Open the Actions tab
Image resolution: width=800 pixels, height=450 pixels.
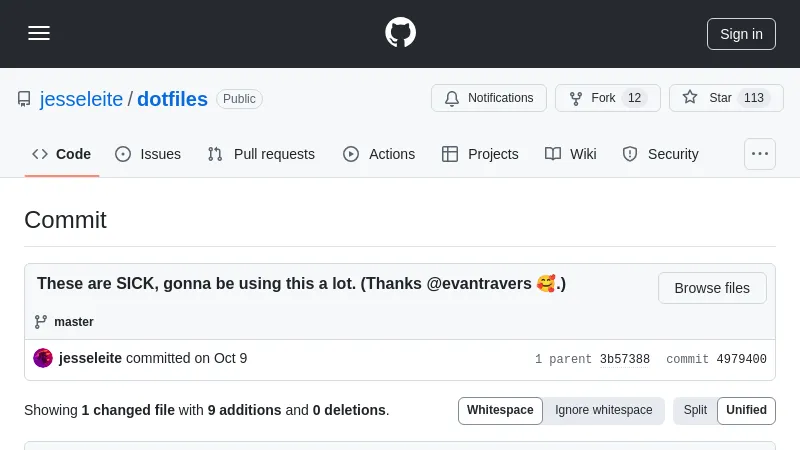point(379,154)
